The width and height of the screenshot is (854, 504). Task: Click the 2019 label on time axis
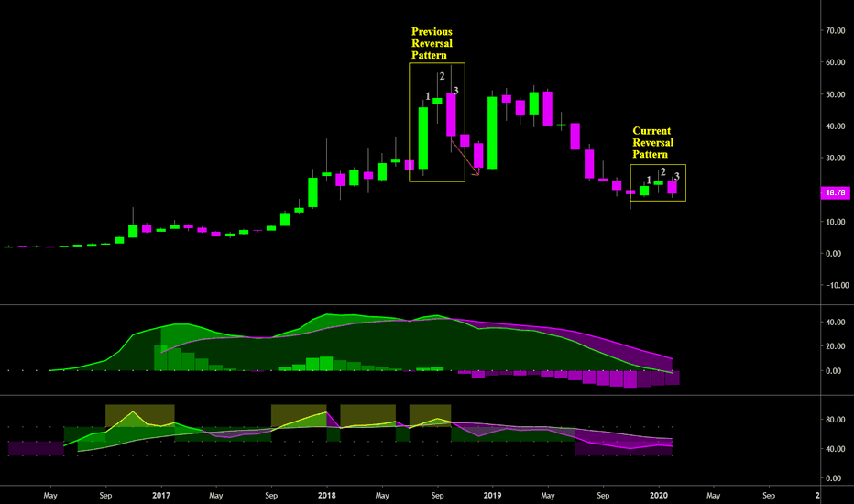pyautogui.click(x=492, y=495)
